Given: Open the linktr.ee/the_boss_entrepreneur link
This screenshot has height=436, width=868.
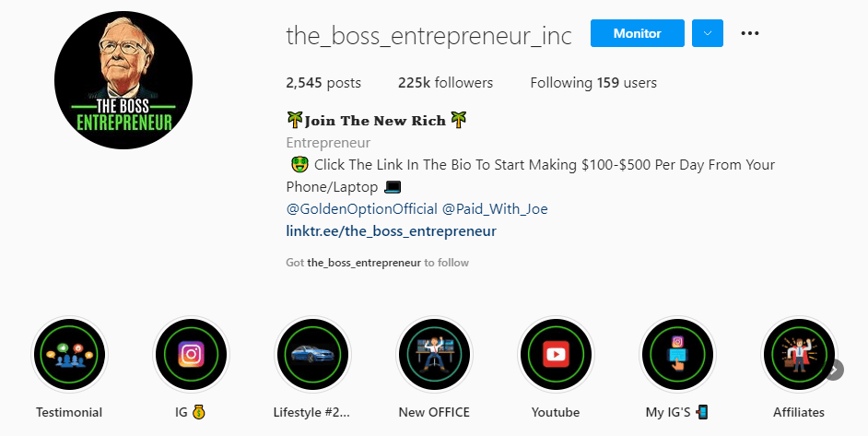Looking at the screenshot, I should (392, 231).
